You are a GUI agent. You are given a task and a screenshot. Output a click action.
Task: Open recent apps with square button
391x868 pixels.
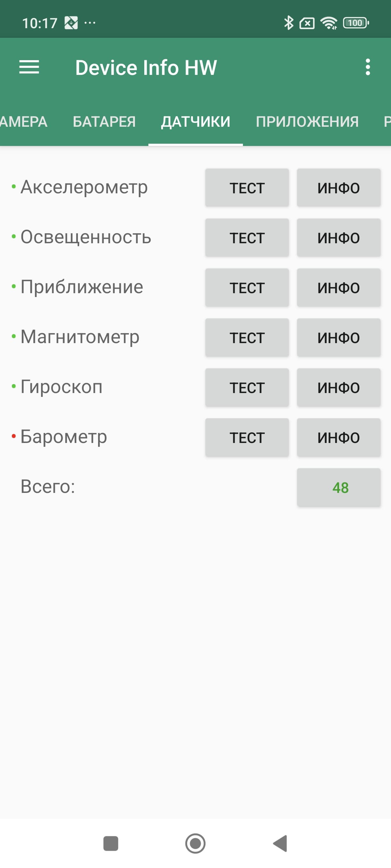[111, 843]
